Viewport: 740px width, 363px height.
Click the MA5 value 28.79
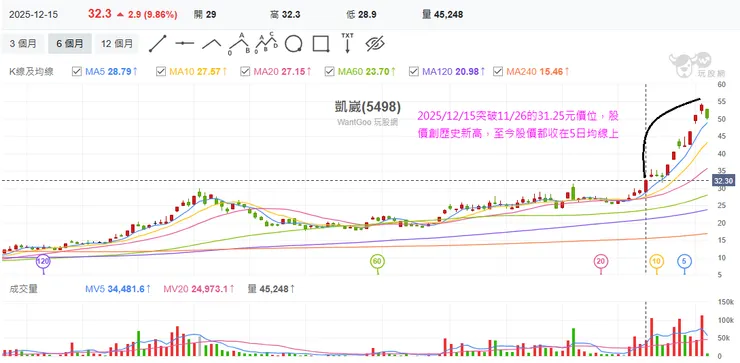[119, 72]
